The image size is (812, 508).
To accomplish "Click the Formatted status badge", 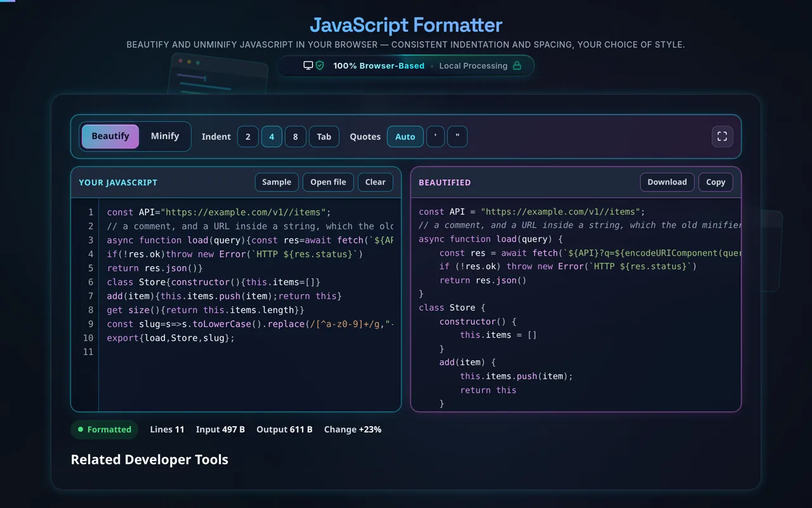I will (104, 429).
